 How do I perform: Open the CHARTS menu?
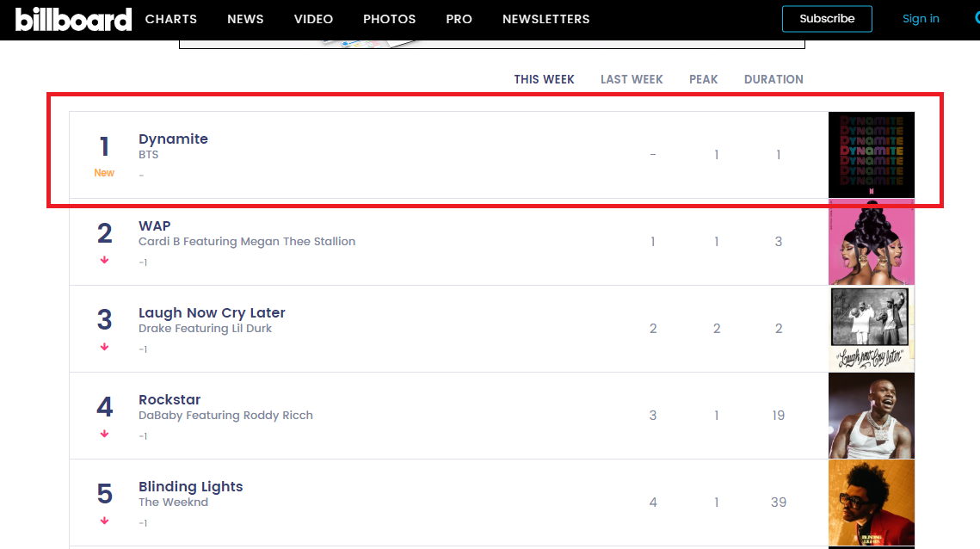(x=170, y=20)
